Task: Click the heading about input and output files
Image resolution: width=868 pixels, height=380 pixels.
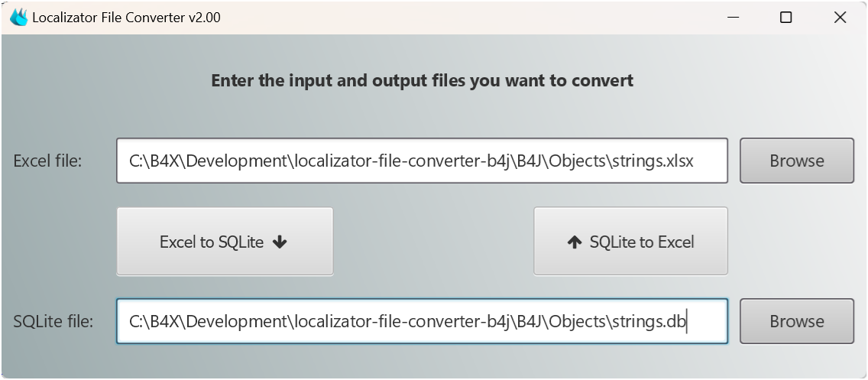Action: (x=422, y=80)
